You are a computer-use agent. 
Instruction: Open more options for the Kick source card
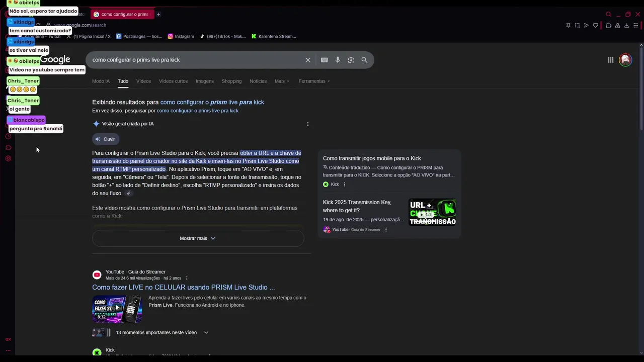click(344, 185)
